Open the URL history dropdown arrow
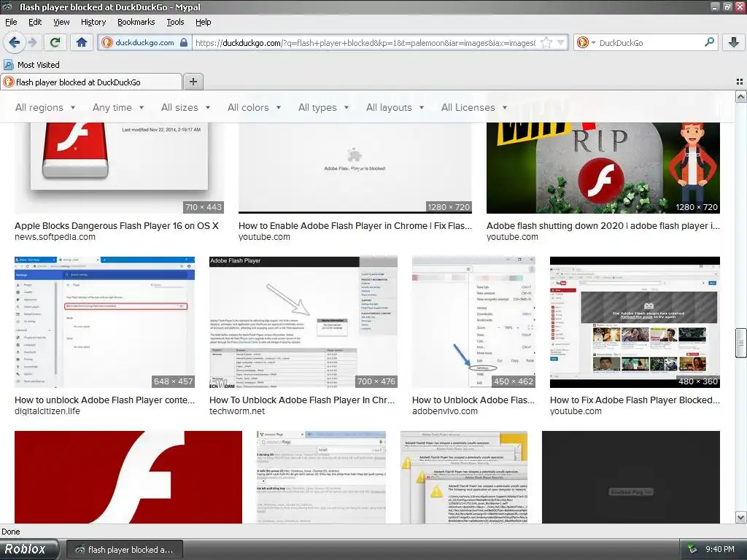747x560 pixels. click(x=561, y=43)
